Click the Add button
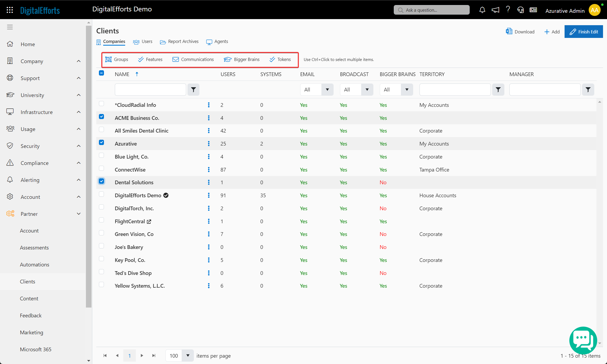Image resolution: width=607 pixels, height=364 pixels. click(552, 32)
